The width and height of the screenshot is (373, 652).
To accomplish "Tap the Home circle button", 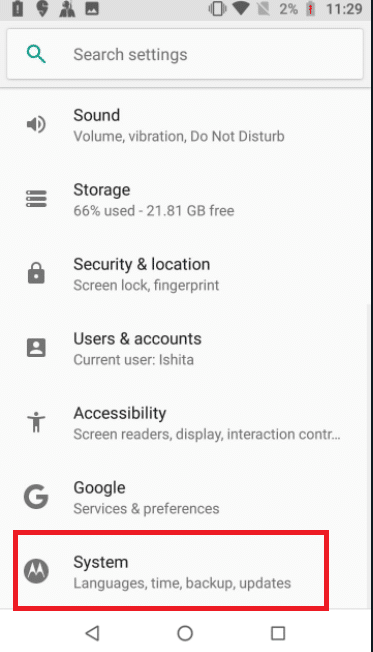I will pyautogui.click(x=185, y=633).
